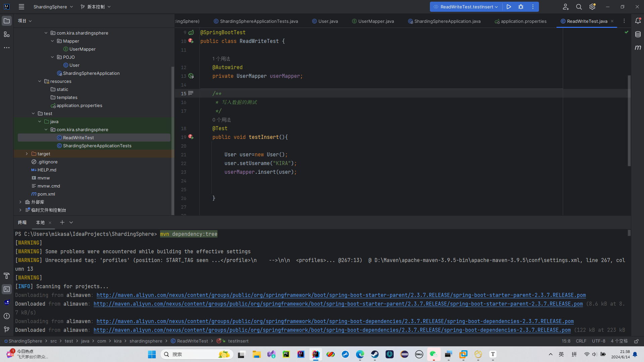
Task: Collapse the POJO package
Action: [x=52, y=57]
